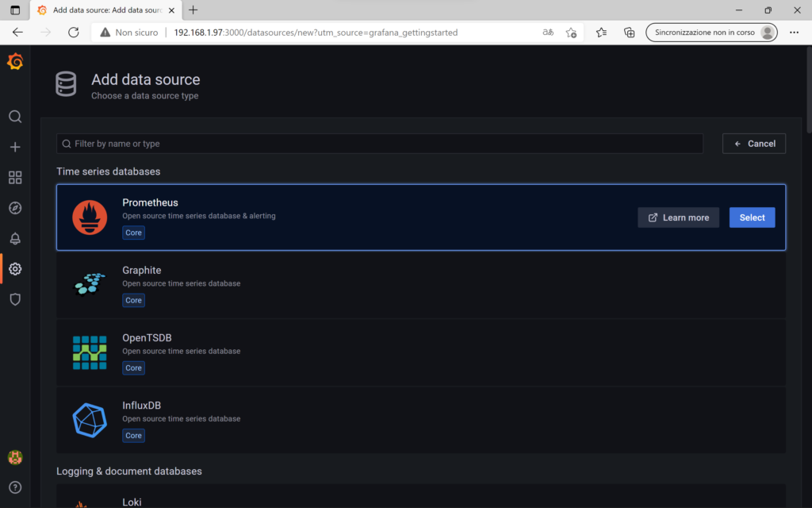Open the Search sidebar icon
Screen dimensions: 812x508
click(x=15, y=116)
